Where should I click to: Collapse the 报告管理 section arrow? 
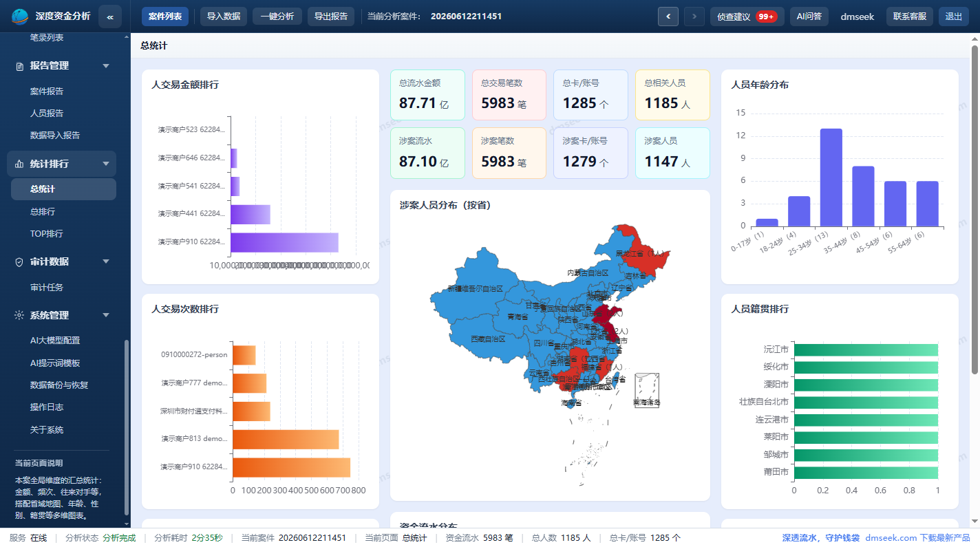(x=106, y=66)
